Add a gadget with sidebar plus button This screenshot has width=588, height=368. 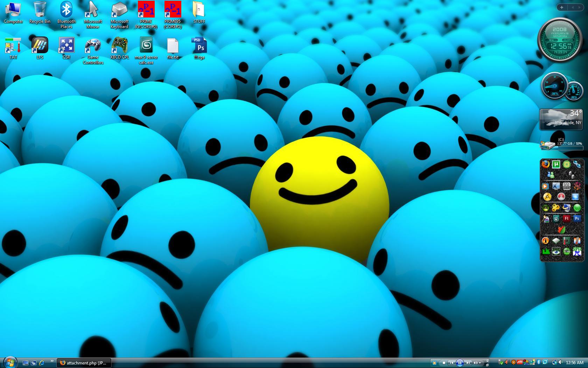562,7
